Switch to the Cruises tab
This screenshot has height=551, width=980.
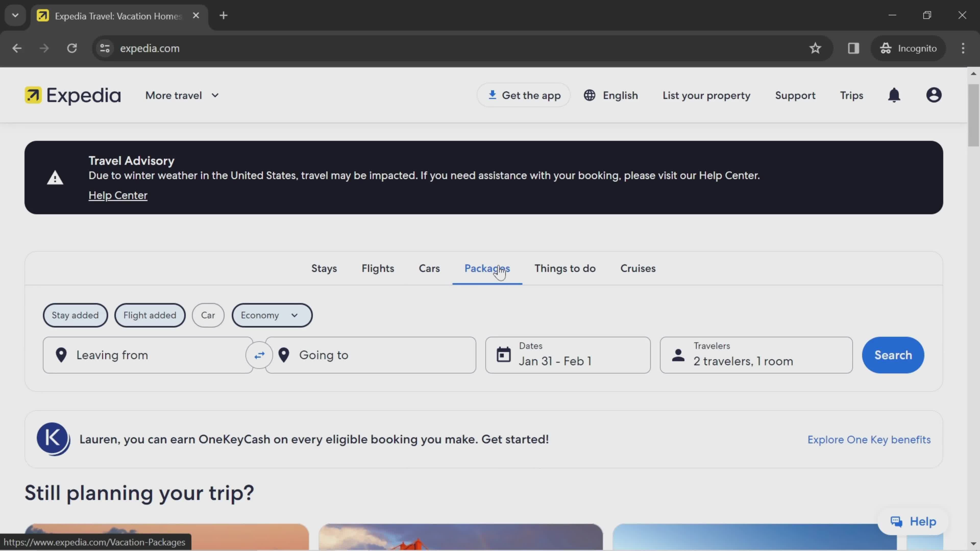point(638,268)
